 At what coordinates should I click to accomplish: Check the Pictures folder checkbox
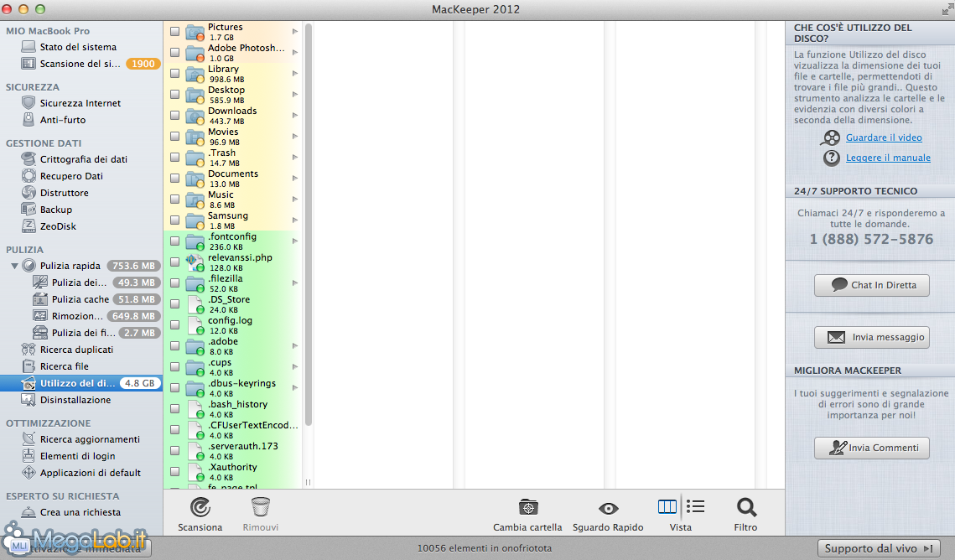point(174,32)
